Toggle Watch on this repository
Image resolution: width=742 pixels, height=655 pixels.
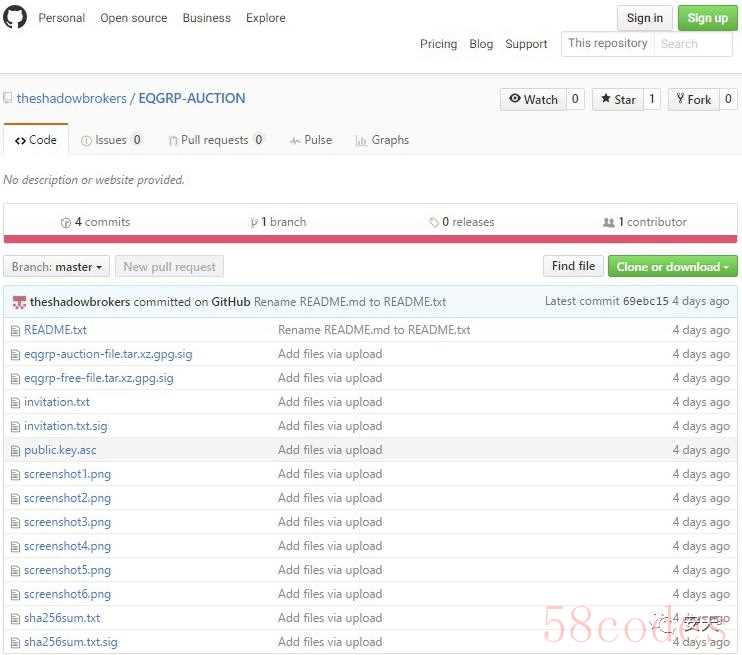coord(533,99)
